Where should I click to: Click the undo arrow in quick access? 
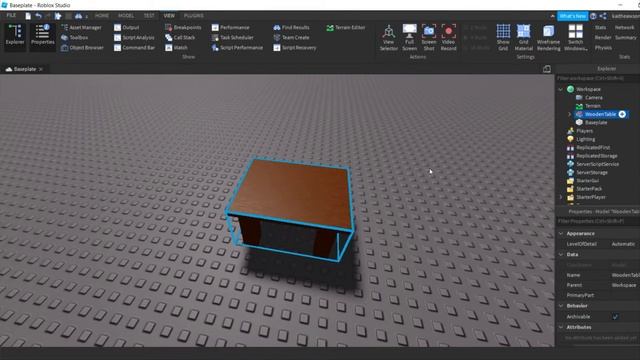(x=38, y=16)
